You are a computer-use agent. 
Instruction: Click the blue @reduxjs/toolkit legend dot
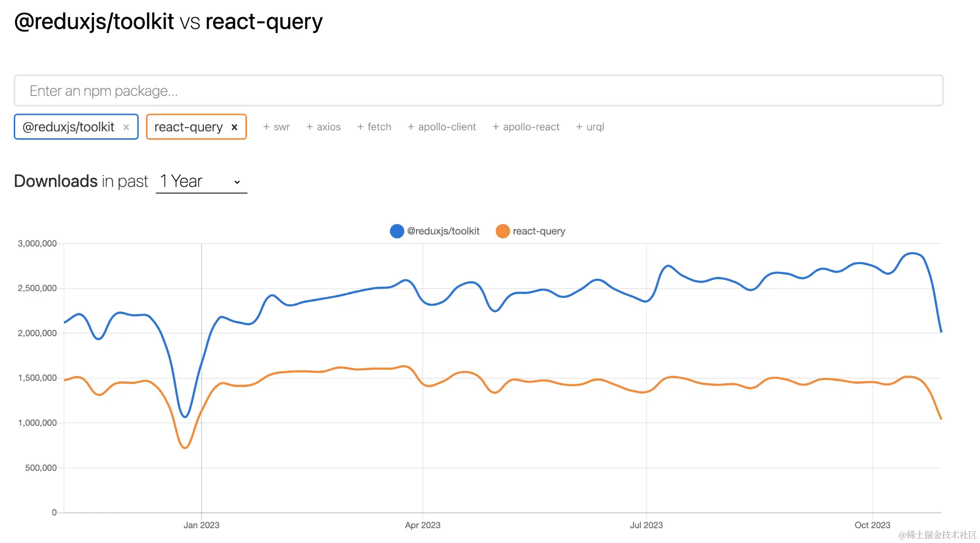(397, 231)
